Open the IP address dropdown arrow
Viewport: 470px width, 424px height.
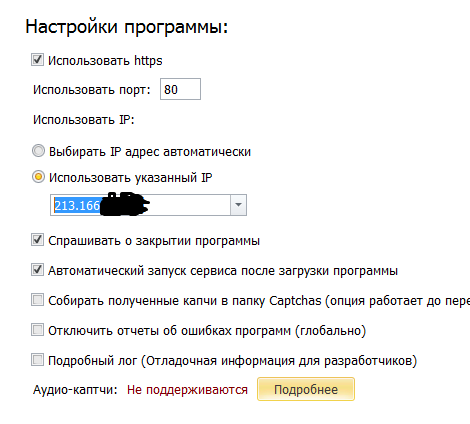click(x=238, y=205)
